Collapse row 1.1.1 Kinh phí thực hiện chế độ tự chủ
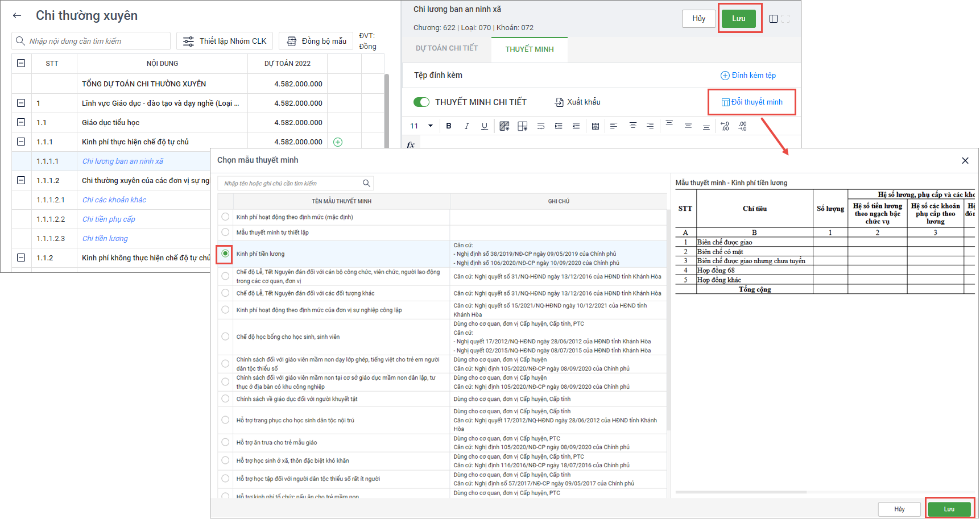The width and height of the screenshot is (980, 519). tap(21, 142)
